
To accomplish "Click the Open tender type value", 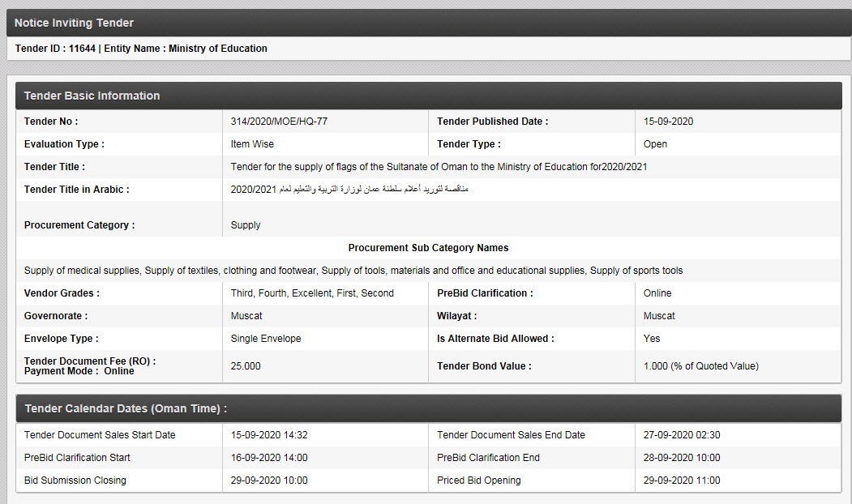I will click(655, 144).
